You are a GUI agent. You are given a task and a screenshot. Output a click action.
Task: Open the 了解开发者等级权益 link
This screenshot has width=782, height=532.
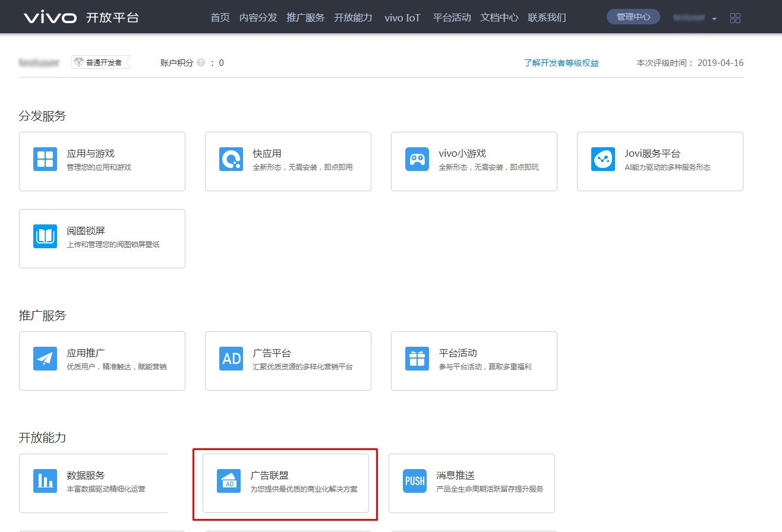pos(562,62)
